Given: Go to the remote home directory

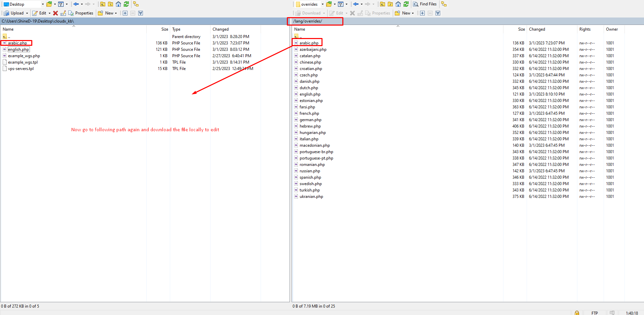Looking at the screenshot, I should [x=398, y=4].
